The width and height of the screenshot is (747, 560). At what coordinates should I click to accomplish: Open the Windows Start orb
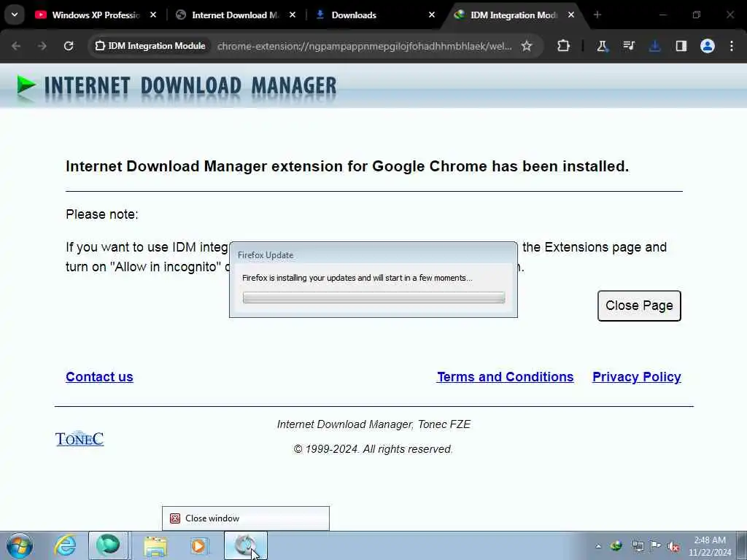20,545
